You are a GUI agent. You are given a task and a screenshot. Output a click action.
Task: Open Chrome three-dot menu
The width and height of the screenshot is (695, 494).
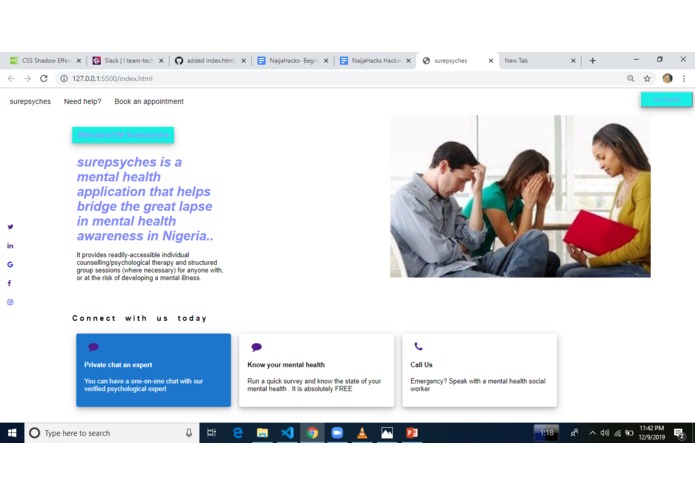[x=684, y=78]
